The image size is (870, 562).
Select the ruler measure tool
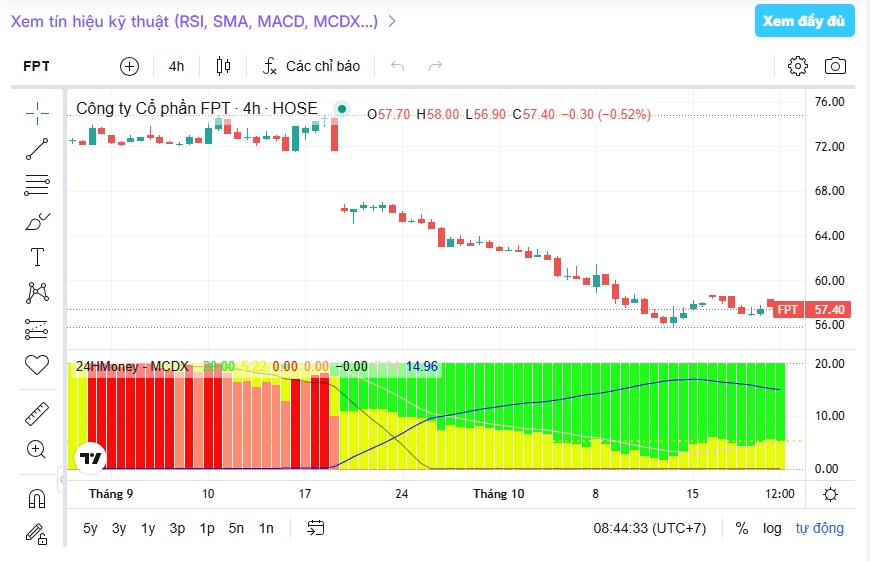tap(37, 414)
